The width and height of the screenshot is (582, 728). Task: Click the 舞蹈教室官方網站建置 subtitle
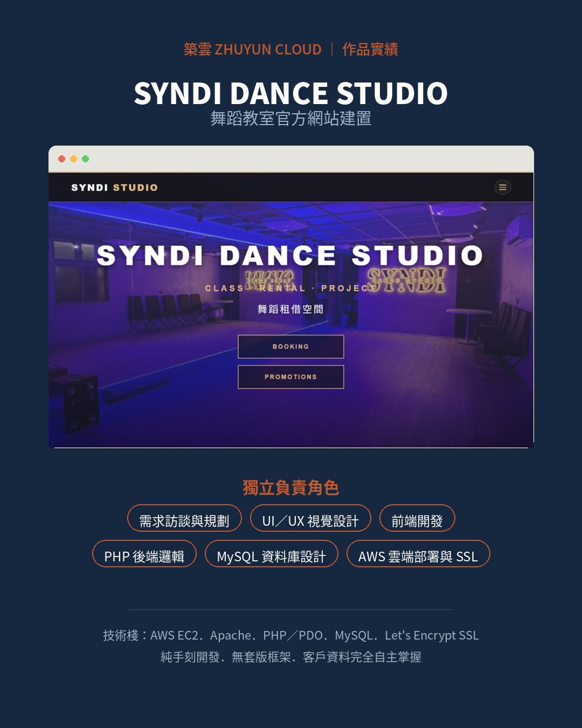point(291,119)
